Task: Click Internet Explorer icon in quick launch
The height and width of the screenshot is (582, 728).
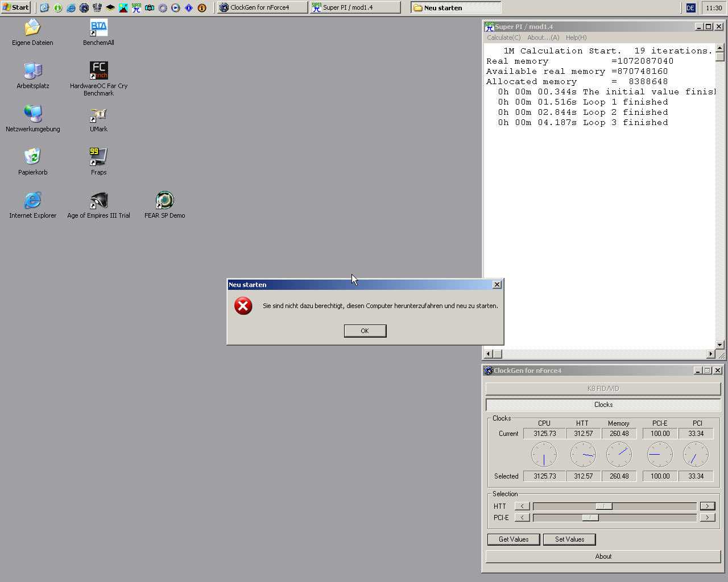Action: pos(71,8)
